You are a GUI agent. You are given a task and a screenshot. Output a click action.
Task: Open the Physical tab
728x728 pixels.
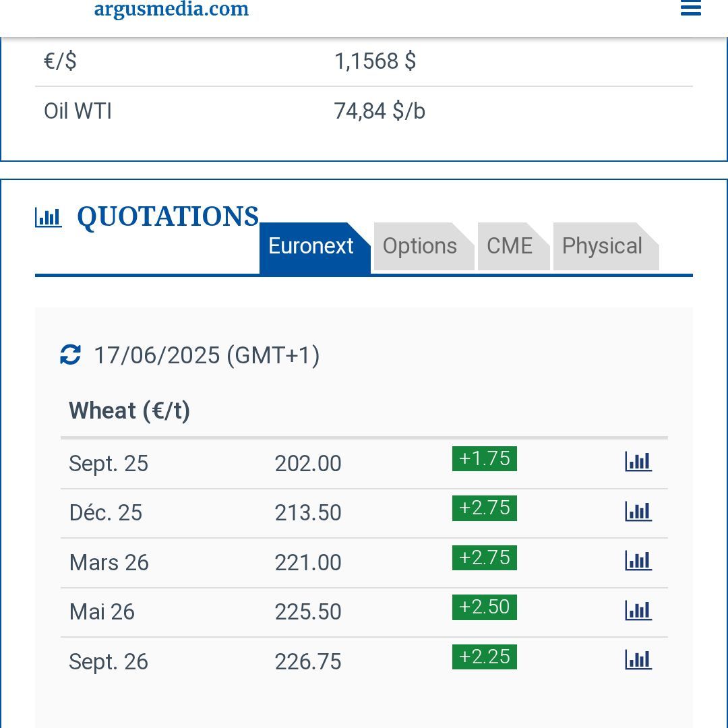(x=602, y=247)
